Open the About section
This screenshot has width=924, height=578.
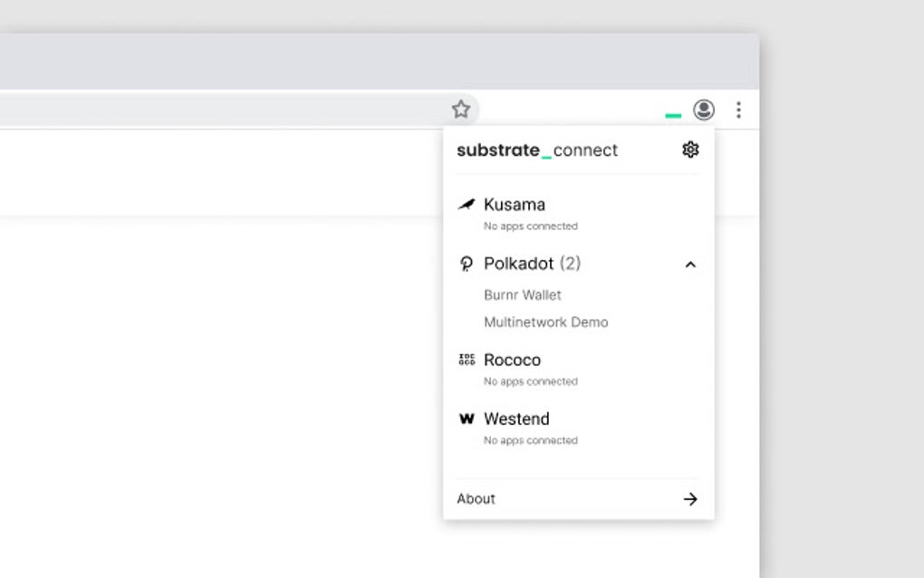pos(476,498)
